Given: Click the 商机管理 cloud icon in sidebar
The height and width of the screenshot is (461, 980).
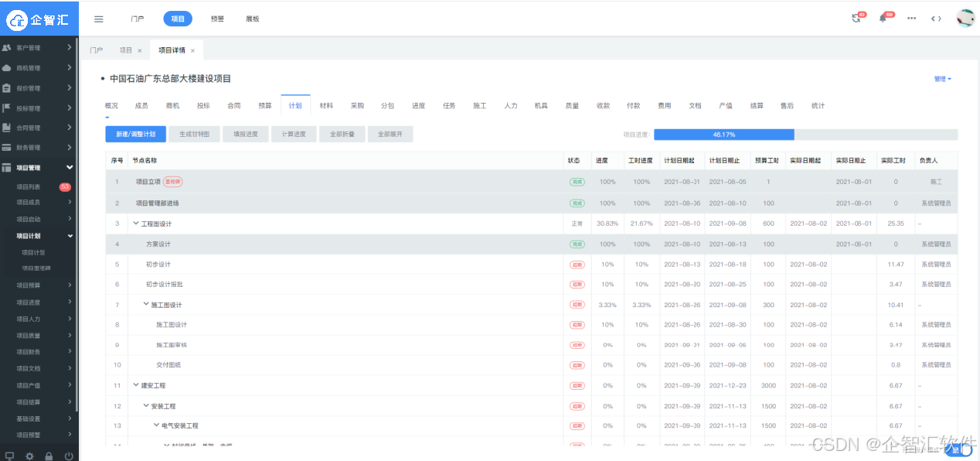Looking at the screenshot, I should (x=7, y=68).
